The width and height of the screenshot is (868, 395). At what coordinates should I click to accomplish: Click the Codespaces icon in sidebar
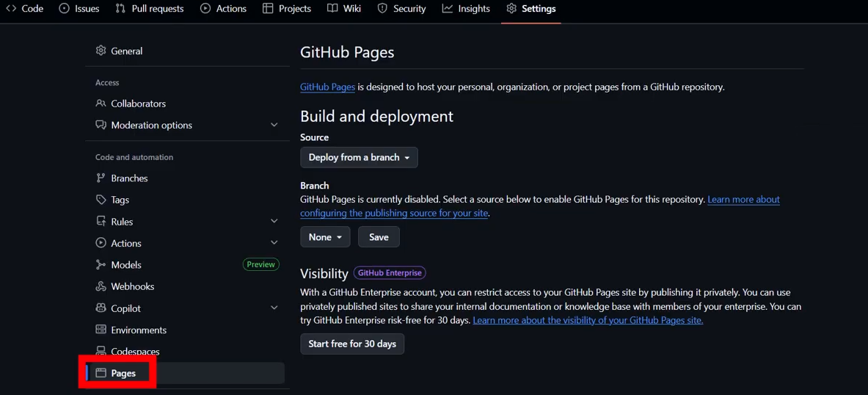pos(101,351)
